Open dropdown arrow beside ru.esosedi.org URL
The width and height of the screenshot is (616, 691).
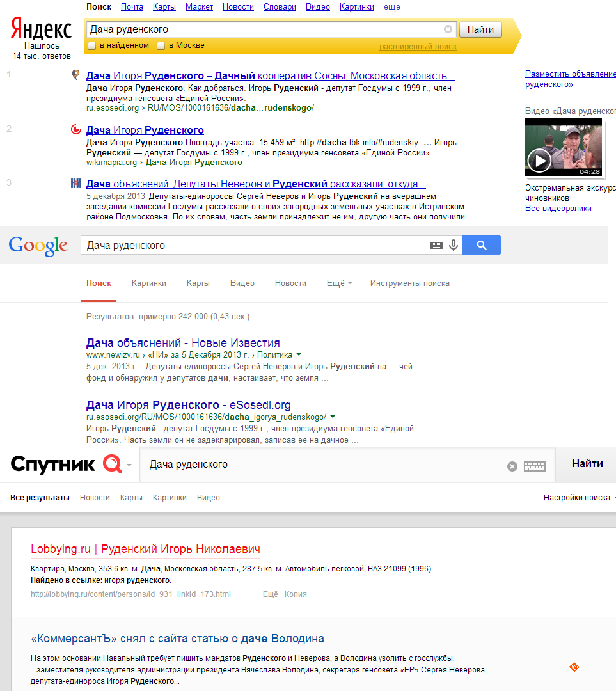333,417
